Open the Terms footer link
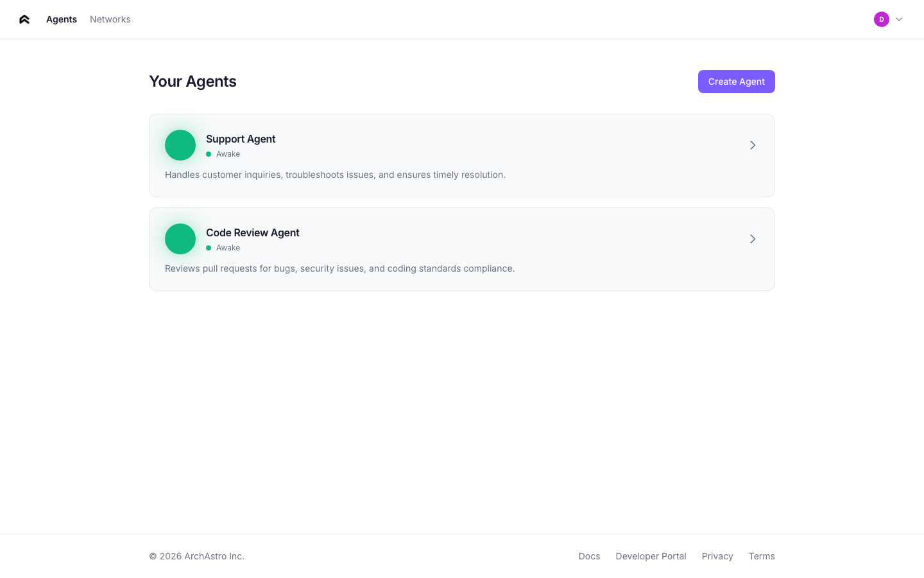Screen dimensions: 924x578 (762, 556)
